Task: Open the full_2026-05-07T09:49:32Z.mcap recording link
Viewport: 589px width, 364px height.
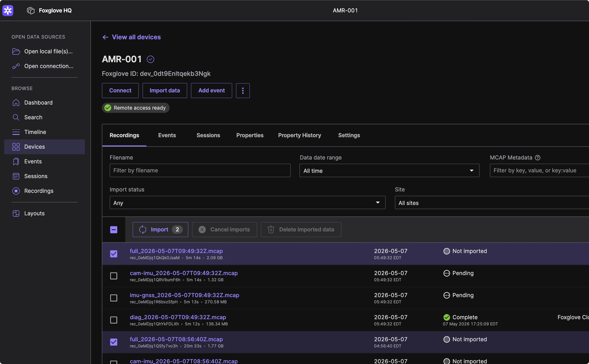Action: tap(176, 251)
